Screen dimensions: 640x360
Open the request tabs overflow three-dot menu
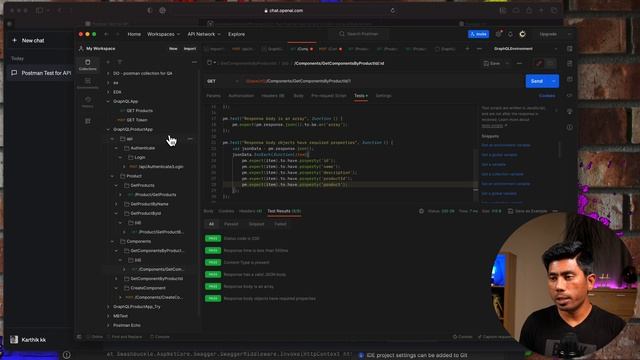tap(479, 49)
